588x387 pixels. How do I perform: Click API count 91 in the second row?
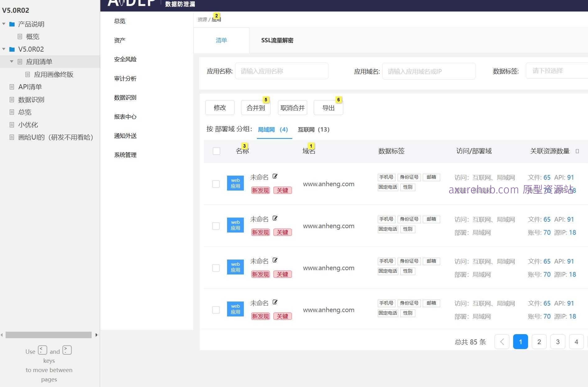tap(571, 219)
